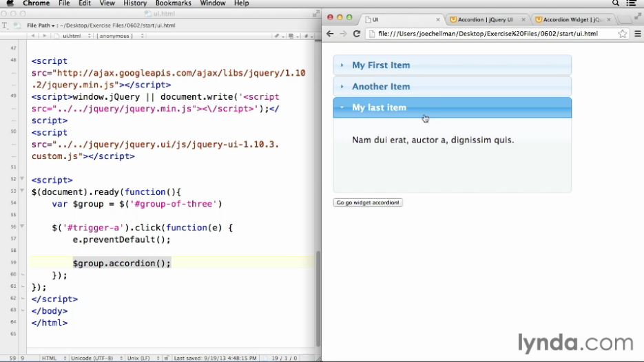This screenshot has height=362, width=644.
Task: Open the Bookmarks menu
Action: pyautogui.click(x=174, y=3)
